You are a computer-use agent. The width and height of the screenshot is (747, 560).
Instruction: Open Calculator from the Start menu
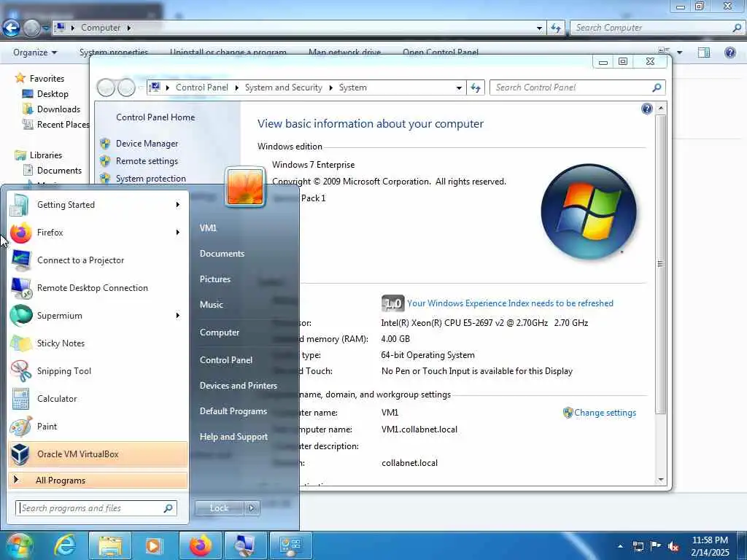[x=98, y=399]
